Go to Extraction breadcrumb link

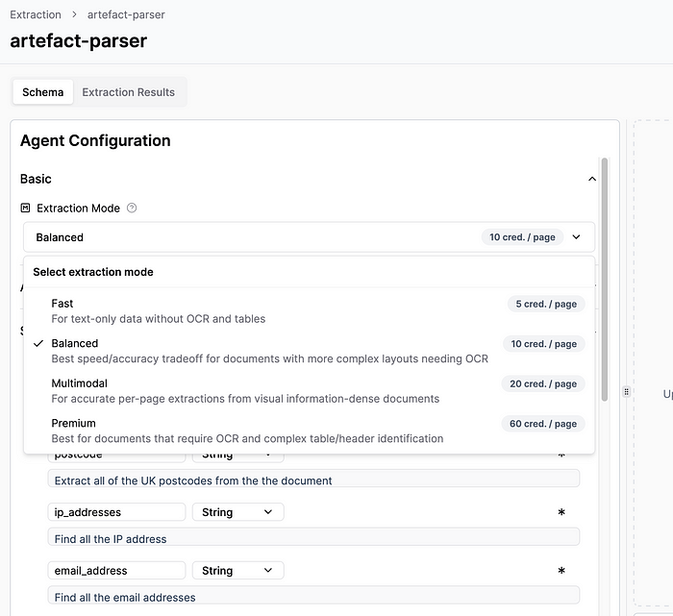coord(36,14)
